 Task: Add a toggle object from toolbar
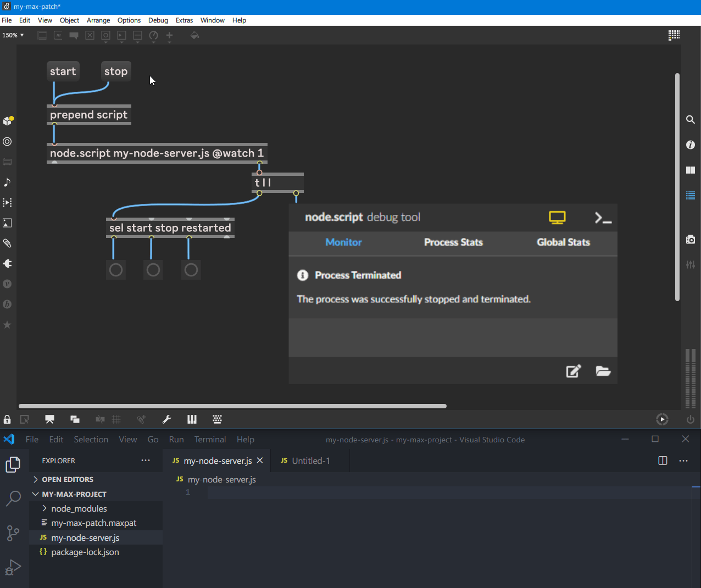click(x=90, y=35)
